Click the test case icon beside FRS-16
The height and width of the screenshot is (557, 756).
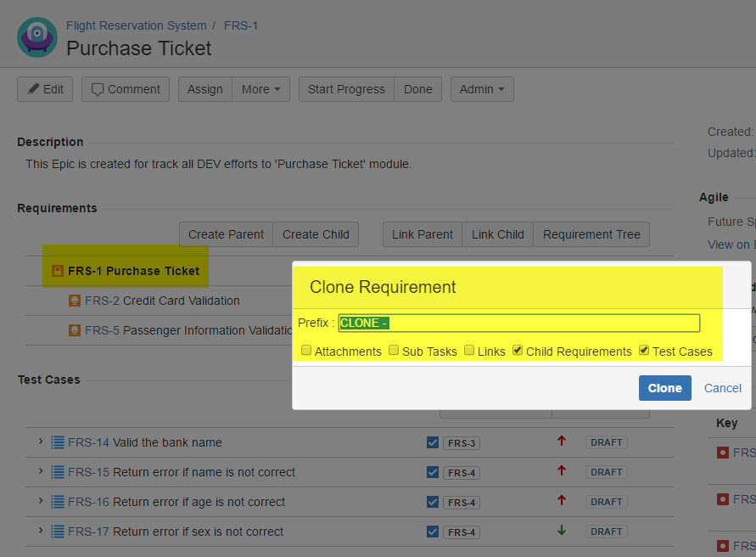[x=58, y=502]
